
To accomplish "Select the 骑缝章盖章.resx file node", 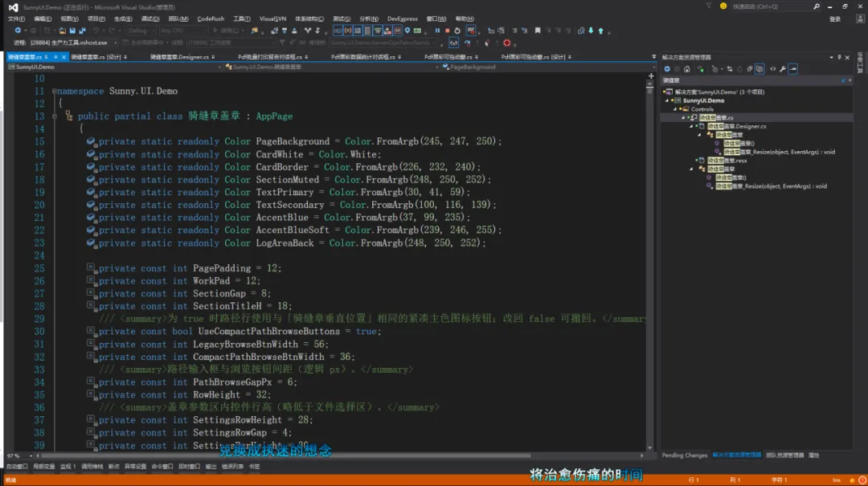I will (727, 161).
